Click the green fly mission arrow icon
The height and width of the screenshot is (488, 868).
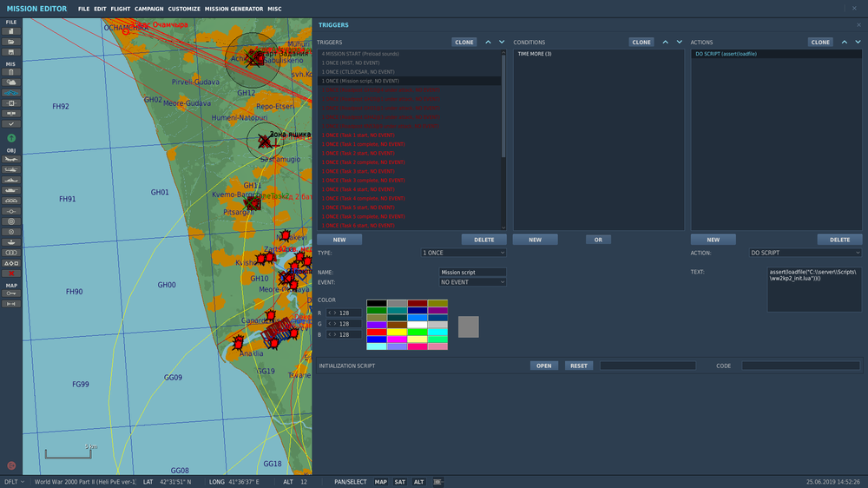click(x=10, y=138)
